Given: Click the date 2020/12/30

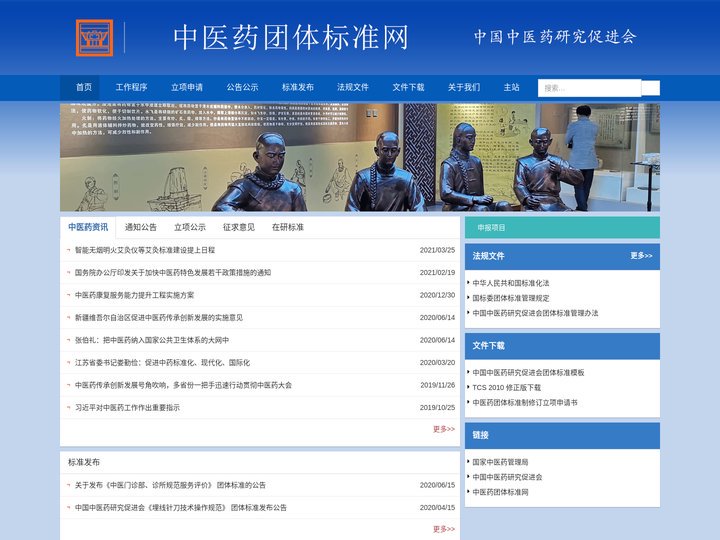Looking at the screenshot, I should tap(437, 295).
